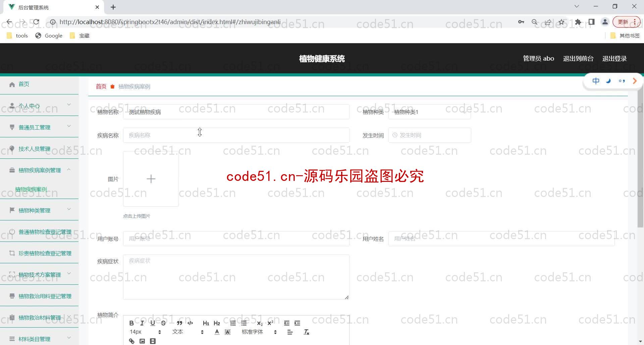Open the 标准字体 font family dropdown
Screen dimensions: 644x345
pyautogui.click(x=259, y=332)
